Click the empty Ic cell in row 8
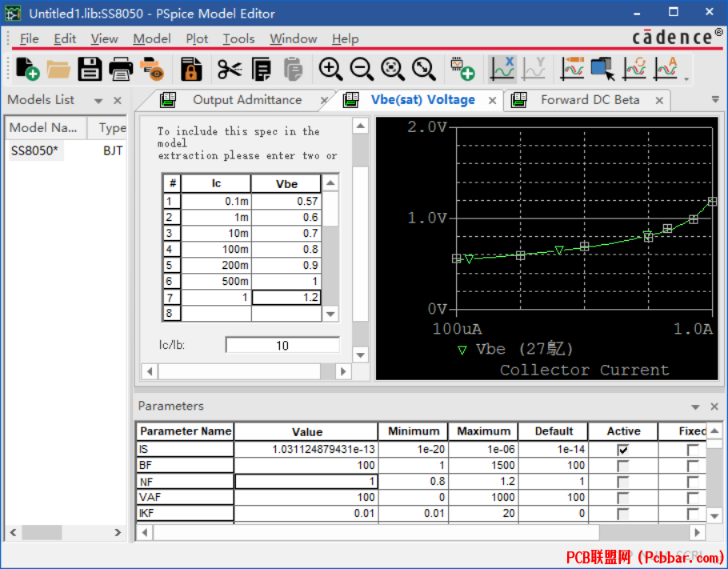 pos(216,314)
